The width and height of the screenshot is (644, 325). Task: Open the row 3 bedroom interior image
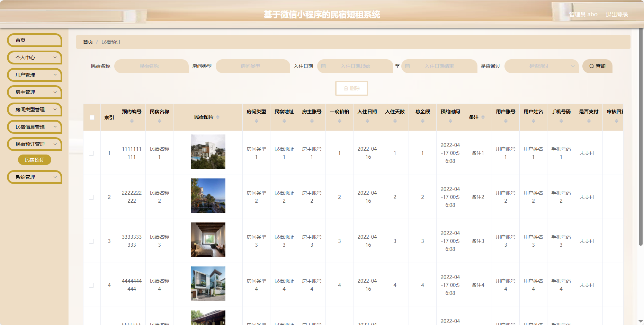(x=208, y=240)
